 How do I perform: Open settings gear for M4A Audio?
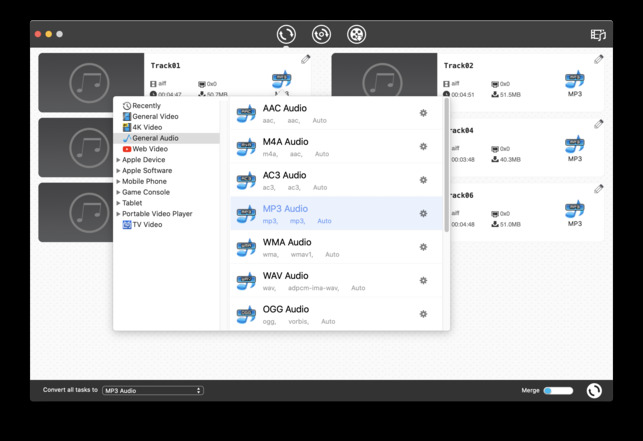pyautogui.click(x=423, y=146)
